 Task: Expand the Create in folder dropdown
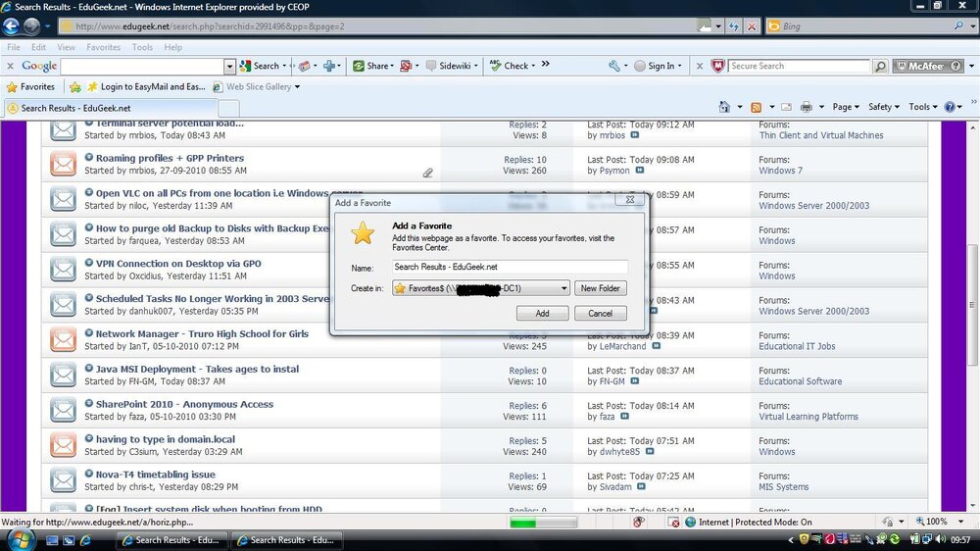pos(563,288)
